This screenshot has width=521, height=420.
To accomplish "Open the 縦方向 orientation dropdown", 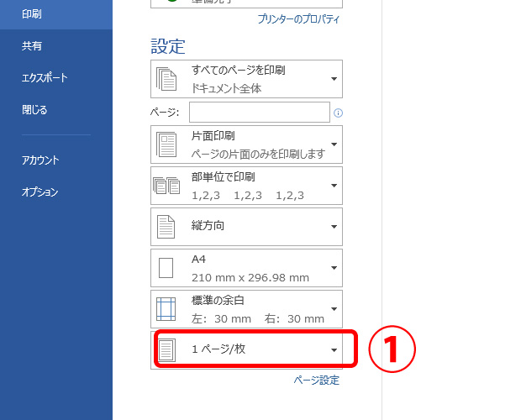I will [x=334, y=227].
